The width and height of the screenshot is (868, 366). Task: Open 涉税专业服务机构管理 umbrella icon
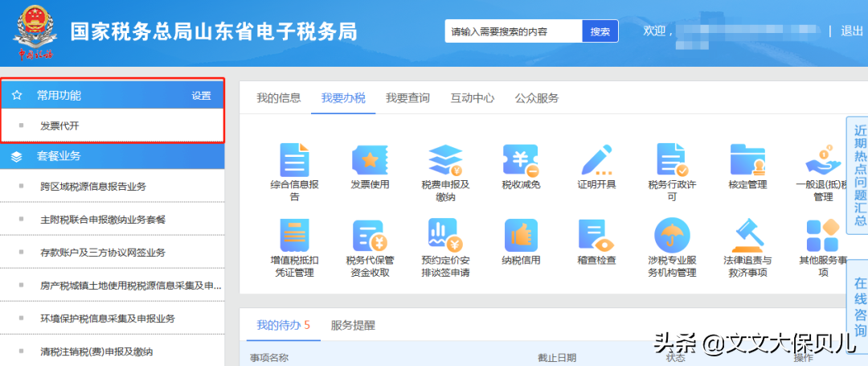[x=672, y=236]
